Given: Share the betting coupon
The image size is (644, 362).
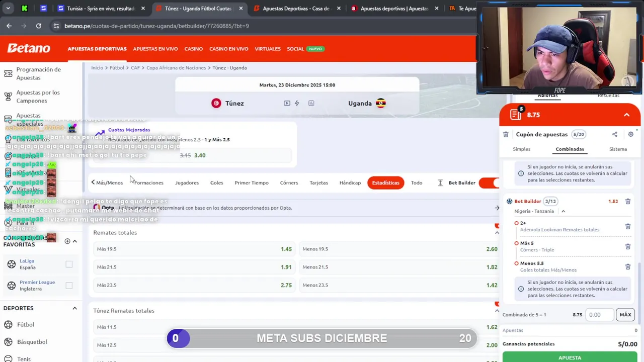Looking at the screenshot, I should [615, 134].
